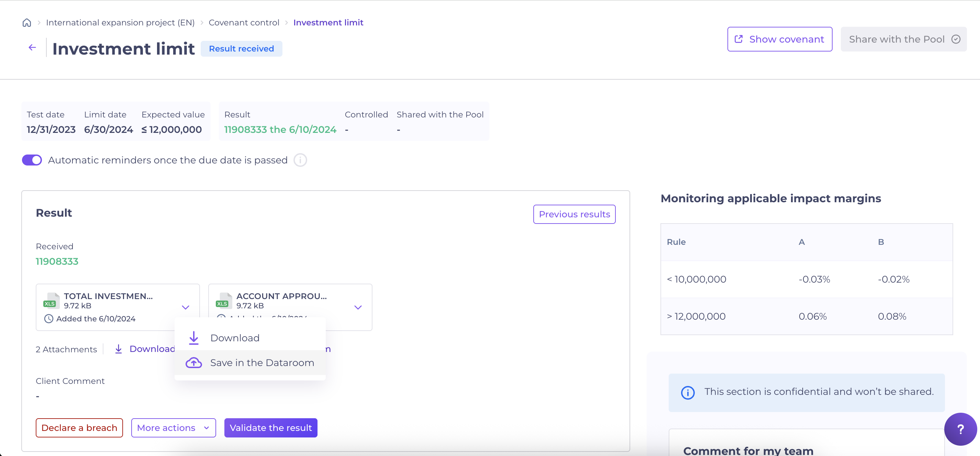The width and height of the screenshot is (980, 456).
Task: Click the back arrow beside Investment limit
Action: (32, 47)
